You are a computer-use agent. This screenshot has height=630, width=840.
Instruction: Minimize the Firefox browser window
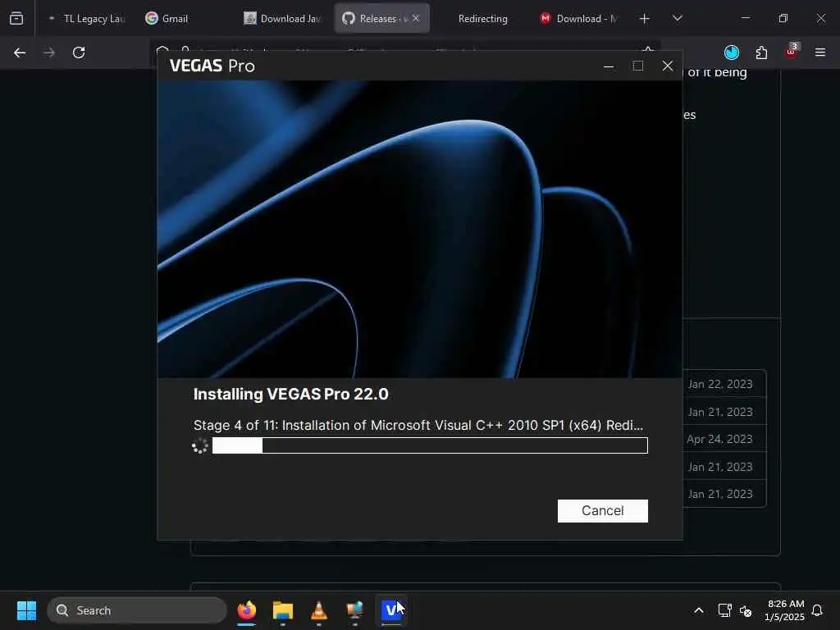pyautogui.click(x=745, y=18)
